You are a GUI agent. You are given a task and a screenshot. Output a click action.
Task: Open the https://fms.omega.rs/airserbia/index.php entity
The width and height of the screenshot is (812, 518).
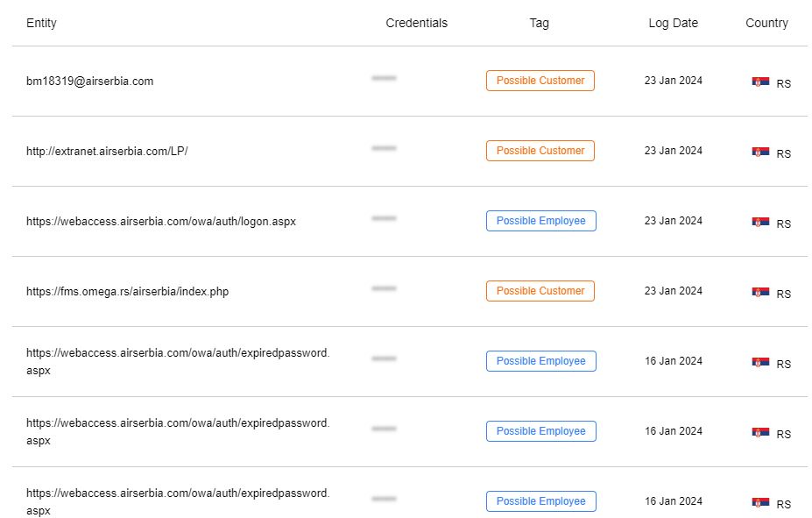pyautogui.click(x=127, y=292)
